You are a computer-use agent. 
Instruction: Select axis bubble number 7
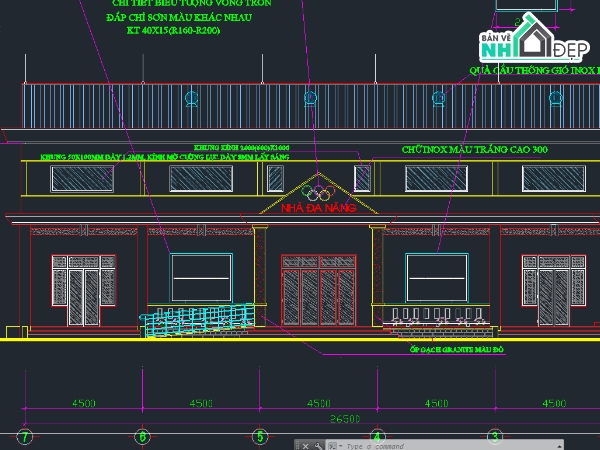[25, 436]
